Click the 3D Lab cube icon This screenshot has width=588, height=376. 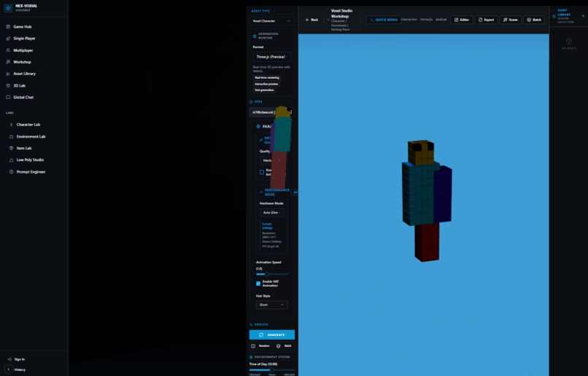(8, 85)
